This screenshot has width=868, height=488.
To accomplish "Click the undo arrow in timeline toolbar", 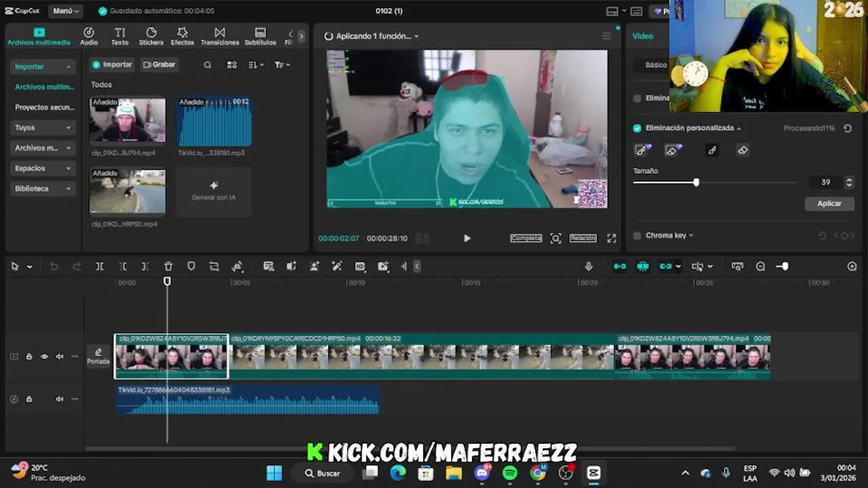I will click(x=54, y=266).
